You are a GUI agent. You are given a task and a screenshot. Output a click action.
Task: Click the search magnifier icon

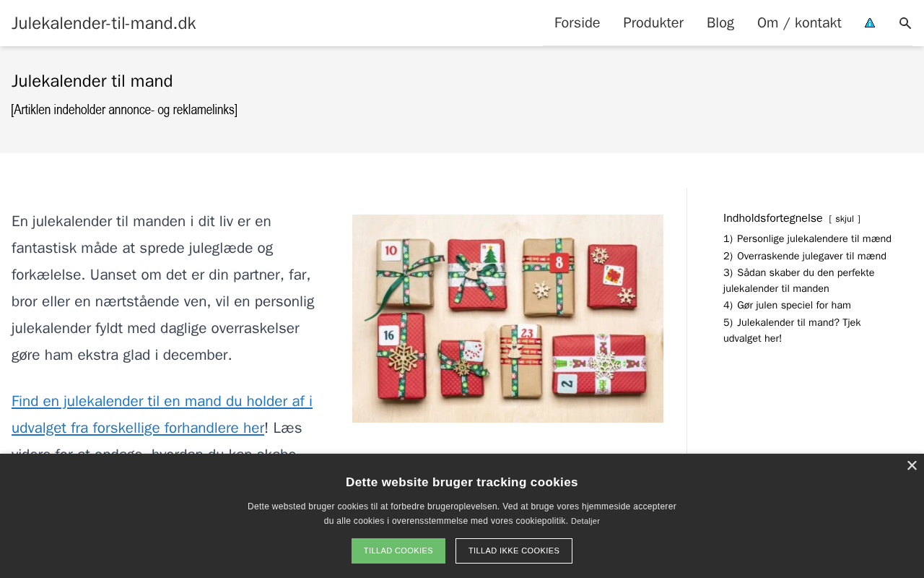905,23
